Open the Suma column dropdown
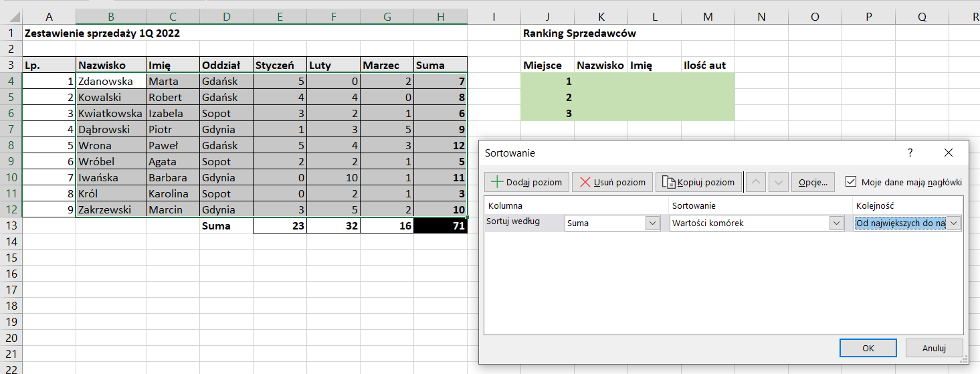This screenshot has width=980, height=374. point(653,223)
